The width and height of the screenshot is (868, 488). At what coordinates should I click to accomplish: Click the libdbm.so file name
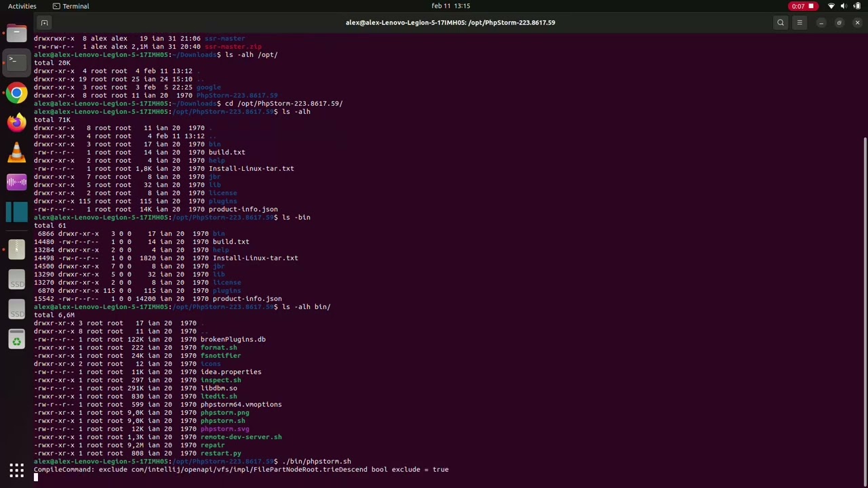tap(218, 388)
